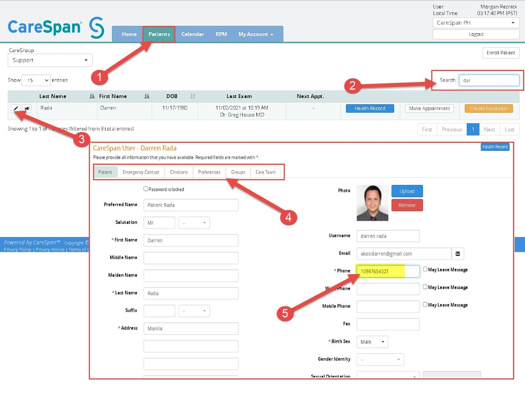Click the CareSpan logo
This screenshot has width=525, height=420.
(56, 27)
